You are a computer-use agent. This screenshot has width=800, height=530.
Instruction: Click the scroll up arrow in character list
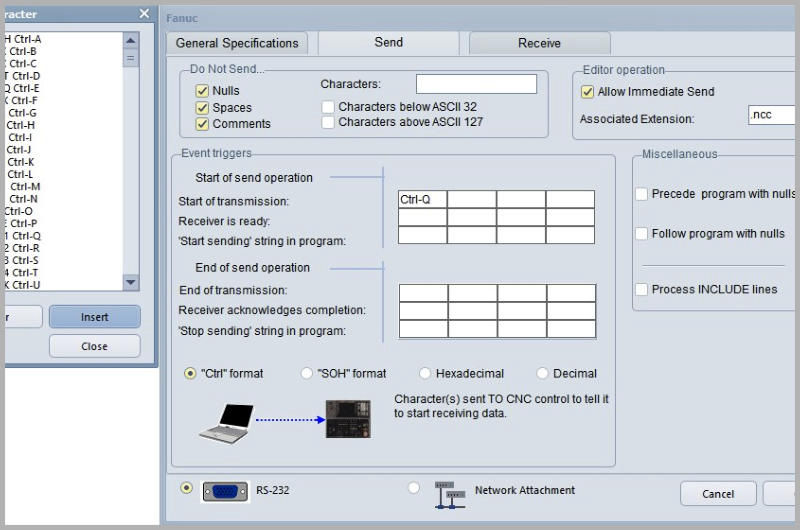point(131,40)
